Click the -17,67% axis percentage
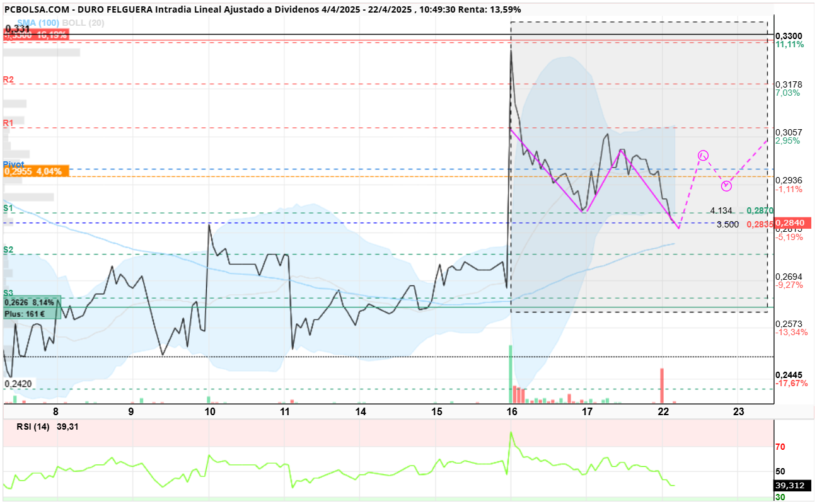The image size is (817, 504). pos(791,383)
